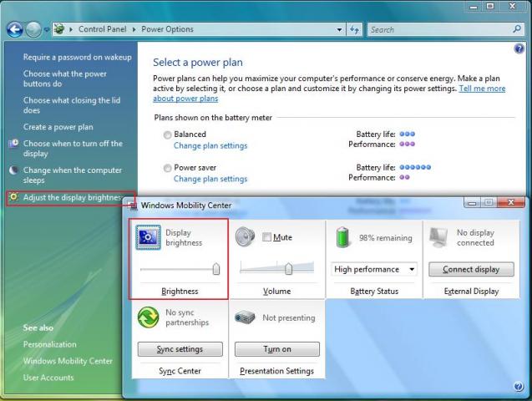Open Choose when to turn off the display
532x401 pixels.
[73, 148]
